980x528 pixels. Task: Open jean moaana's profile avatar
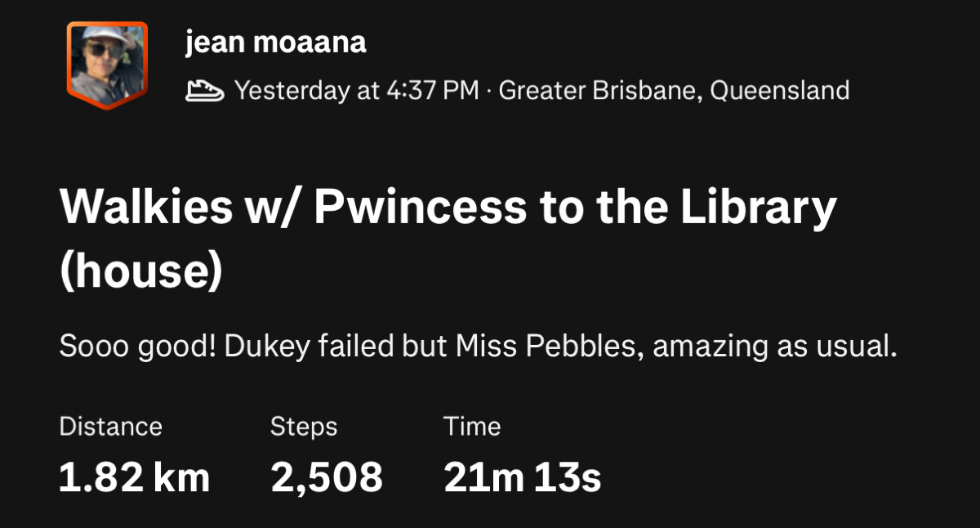click(107, 63)
